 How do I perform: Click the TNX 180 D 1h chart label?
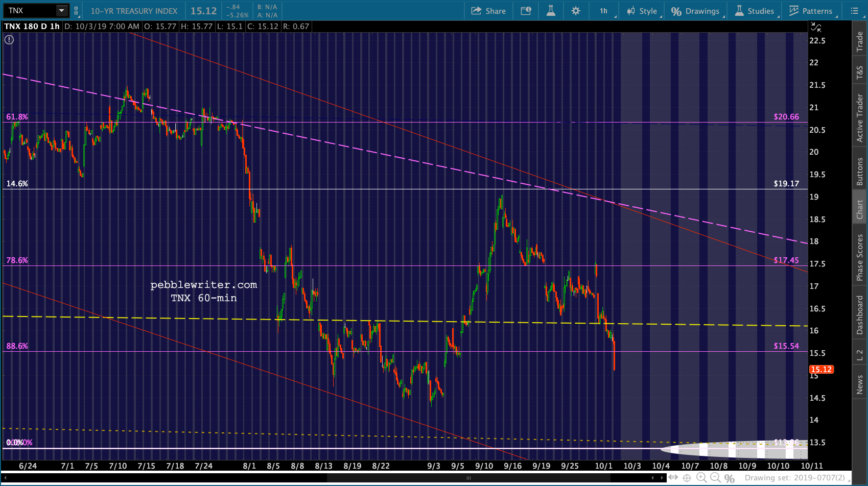click(x=32, y=26)
